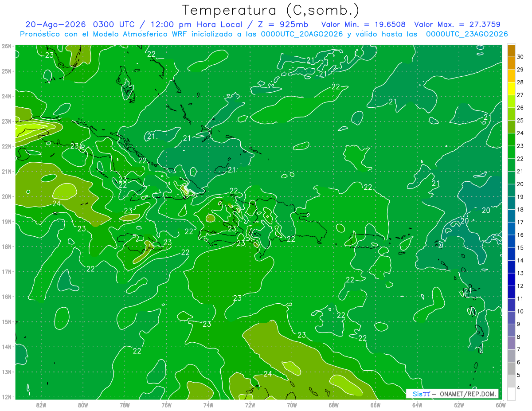Image resolution: width=532 pixels, height=411 pixels.
Task: Click the orange swatch between 29 and 30
Action: click(x=511, y=63)
